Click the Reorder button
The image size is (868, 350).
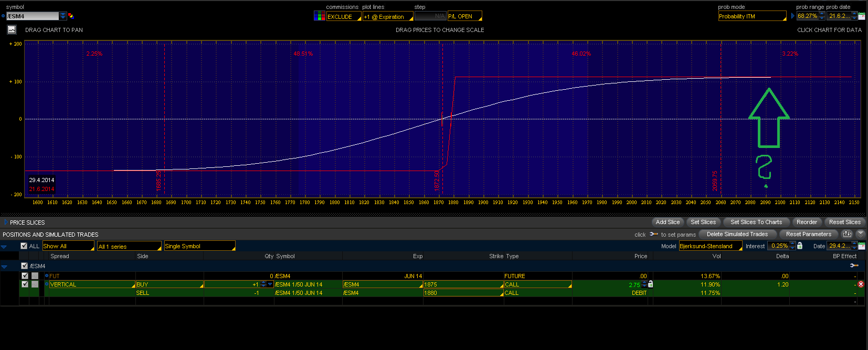807,222
